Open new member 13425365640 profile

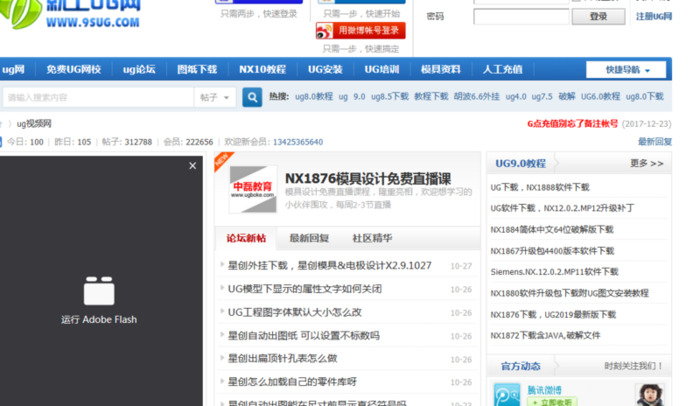pyautogui.click(x=298, y=142)
